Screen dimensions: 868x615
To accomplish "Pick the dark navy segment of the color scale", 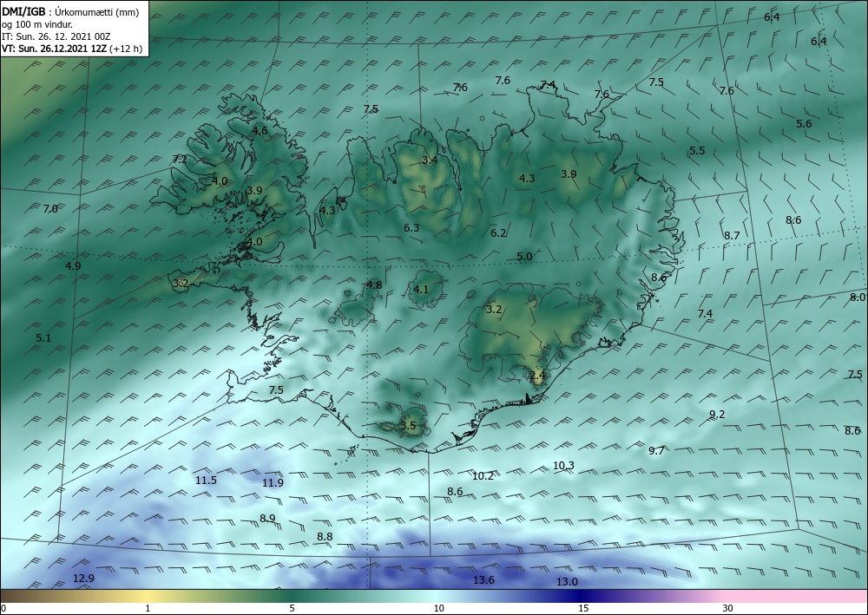I will (582, 596).
